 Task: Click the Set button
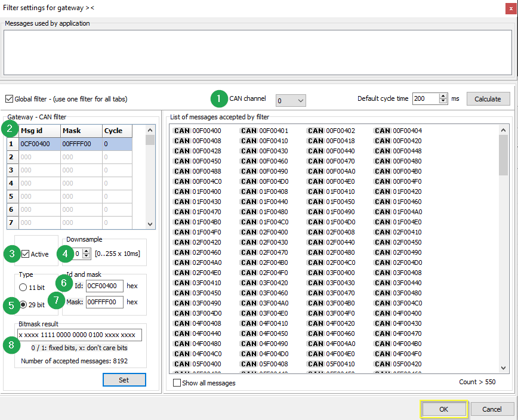tap(124, 380)
